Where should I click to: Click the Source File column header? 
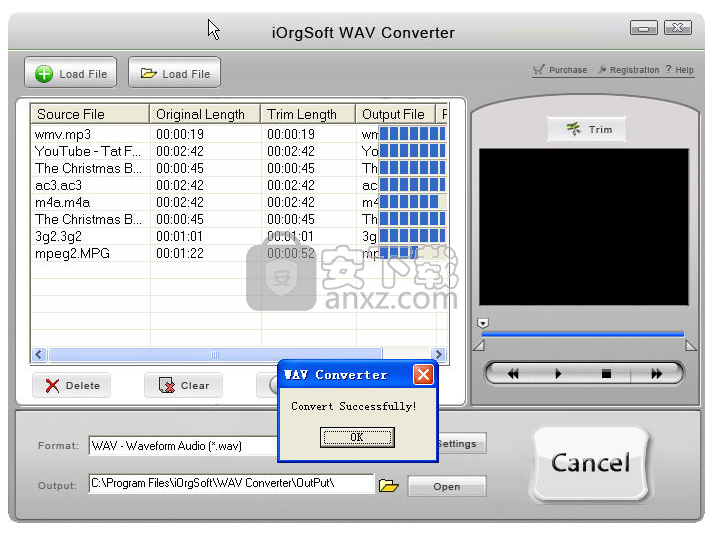[90, 114]
